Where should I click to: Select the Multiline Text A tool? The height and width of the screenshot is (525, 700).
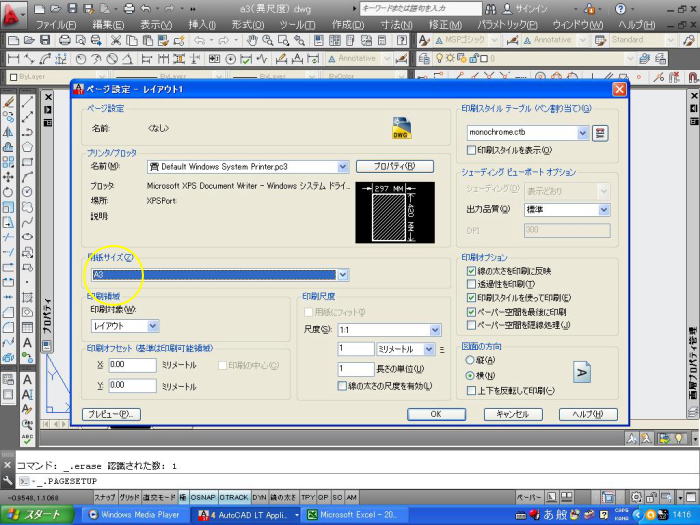(27, 342)
